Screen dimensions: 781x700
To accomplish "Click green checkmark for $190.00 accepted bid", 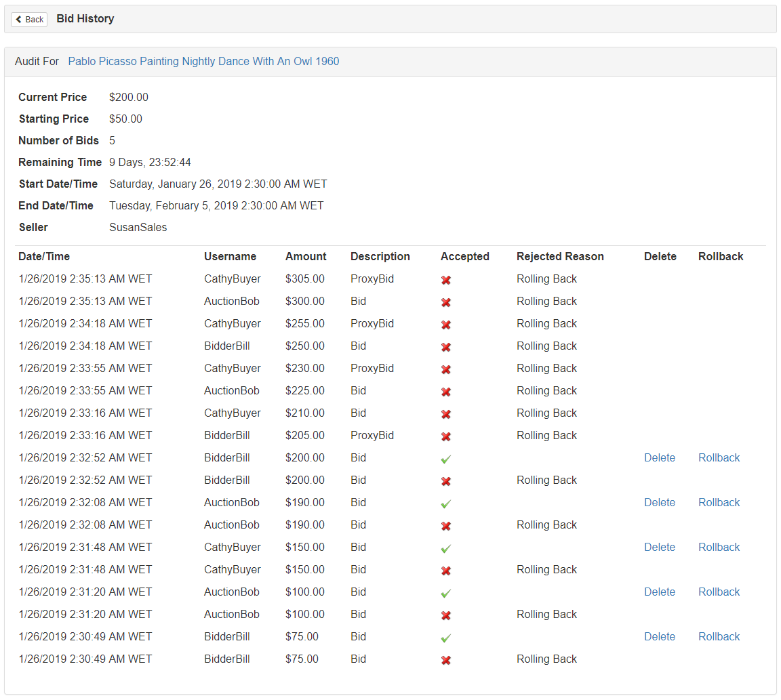I will 446,504.
